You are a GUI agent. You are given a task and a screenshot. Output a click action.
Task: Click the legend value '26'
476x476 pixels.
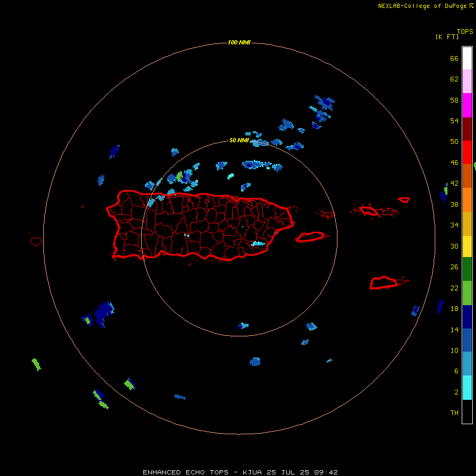tap(454, 267)
